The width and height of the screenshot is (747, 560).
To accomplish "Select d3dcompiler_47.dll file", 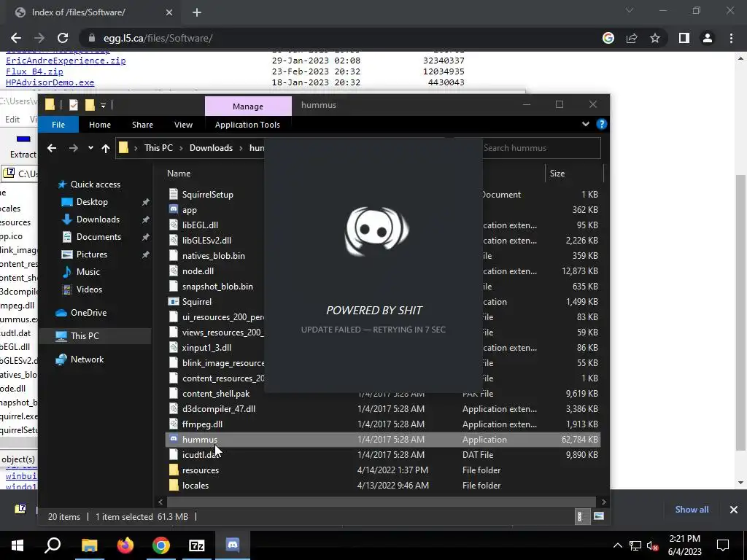I will 219,409.
